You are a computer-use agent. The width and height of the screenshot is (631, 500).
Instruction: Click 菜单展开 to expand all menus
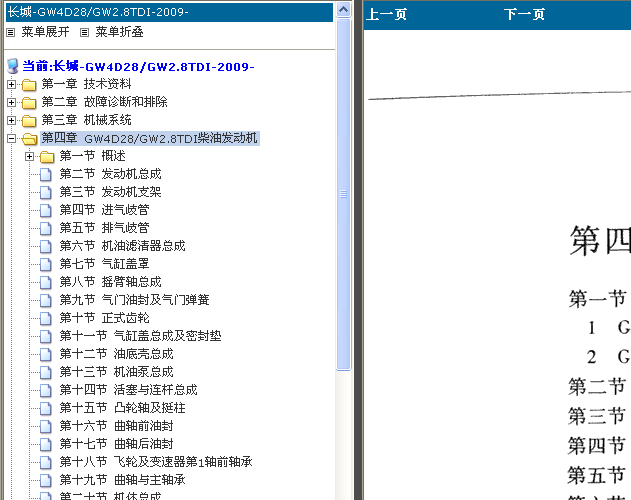point(45,32)
